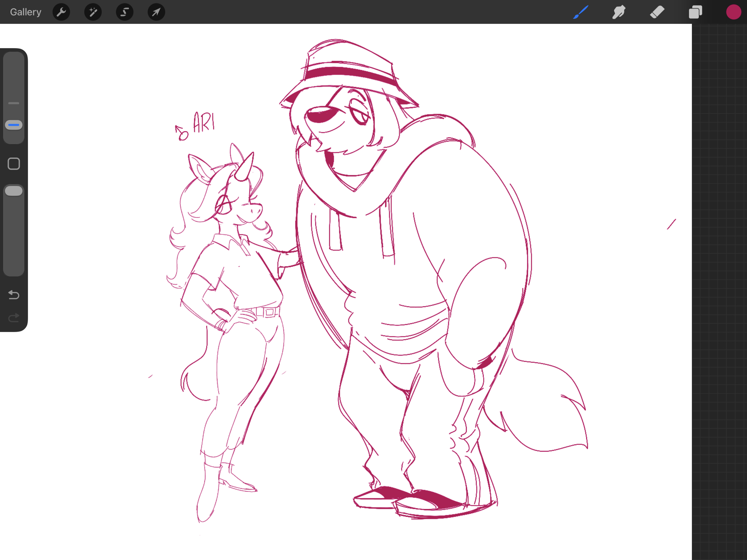Open the Adjustments magic wand menu
Viewport: 747px width, 560px height.
93,12
